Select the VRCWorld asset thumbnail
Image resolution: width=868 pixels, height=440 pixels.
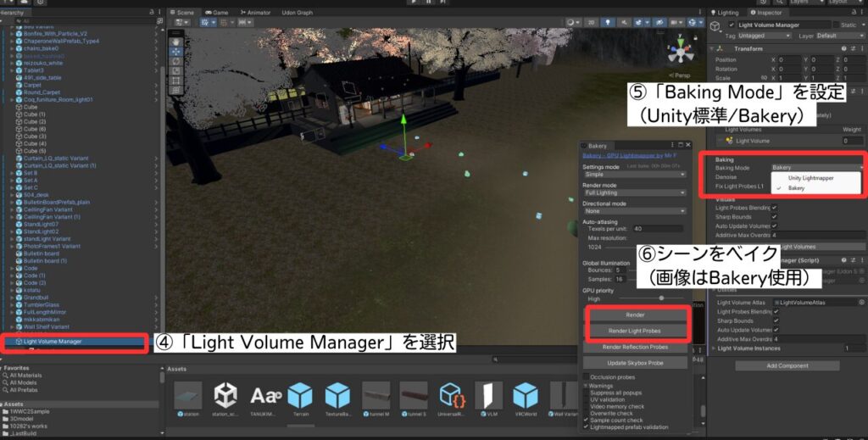point(525,396)
